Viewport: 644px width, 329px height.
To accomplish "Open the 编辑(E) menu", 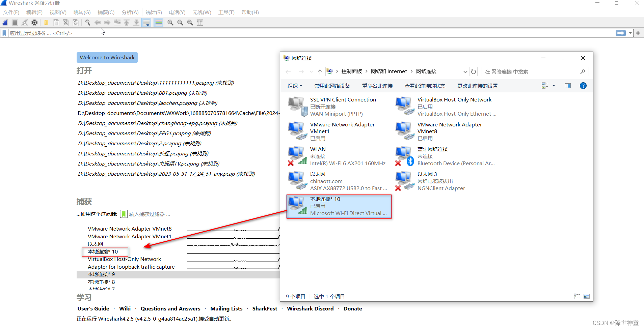I will click(x=34, y=12).
